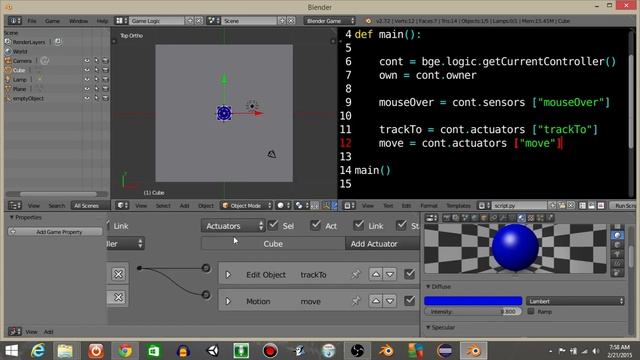Viewport: 640px width, 360px height.
Task: Pin the trackTo actuator
Action: coord(356,275)
